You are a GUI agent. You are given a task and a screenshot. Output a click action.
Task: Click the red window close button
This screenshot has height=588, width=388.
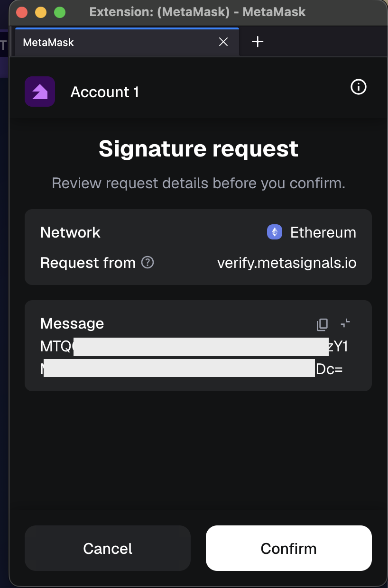(x=22, y=12)
